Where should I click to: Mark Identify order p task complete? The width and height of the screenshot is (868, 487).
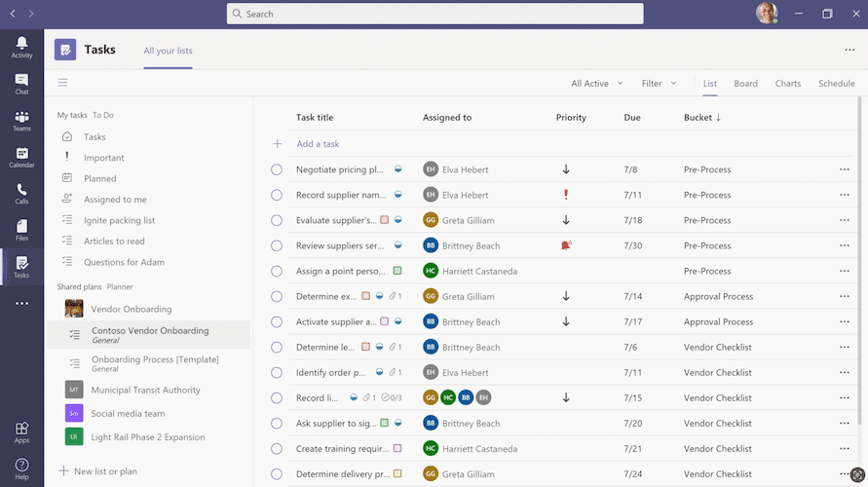tap(277, 372)
